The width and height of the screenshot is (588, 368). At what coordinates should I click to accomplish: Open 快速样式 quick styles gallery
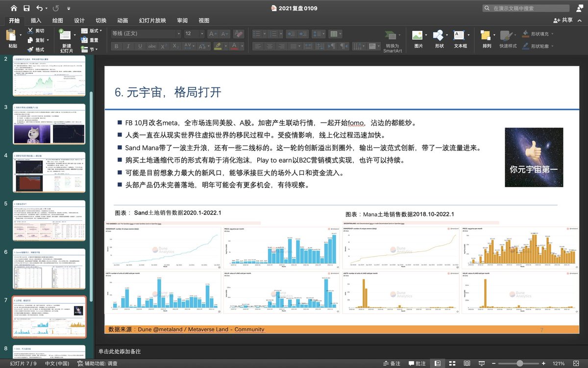point(508,40)
